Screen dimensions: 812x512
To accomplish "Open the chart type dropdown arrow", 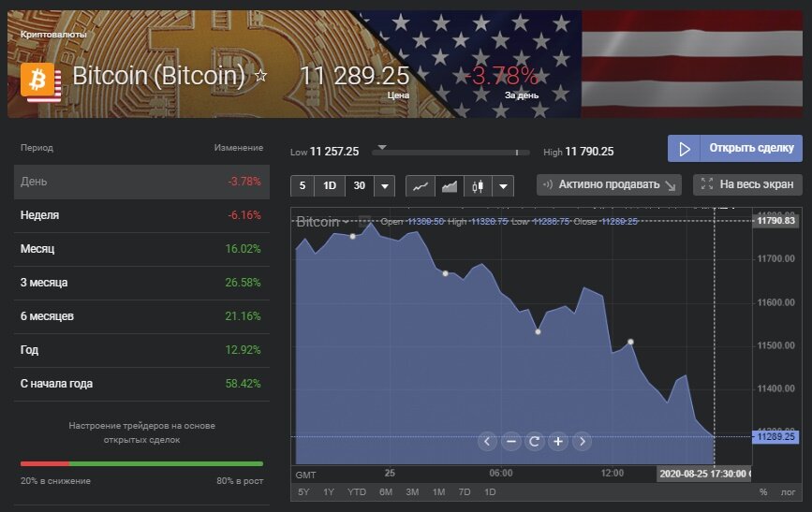I will [504, 185].
